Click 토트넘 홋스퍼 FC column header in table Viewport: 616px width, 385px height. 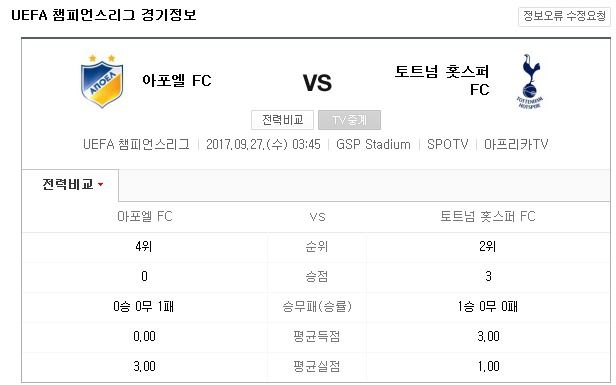point(488,216)
